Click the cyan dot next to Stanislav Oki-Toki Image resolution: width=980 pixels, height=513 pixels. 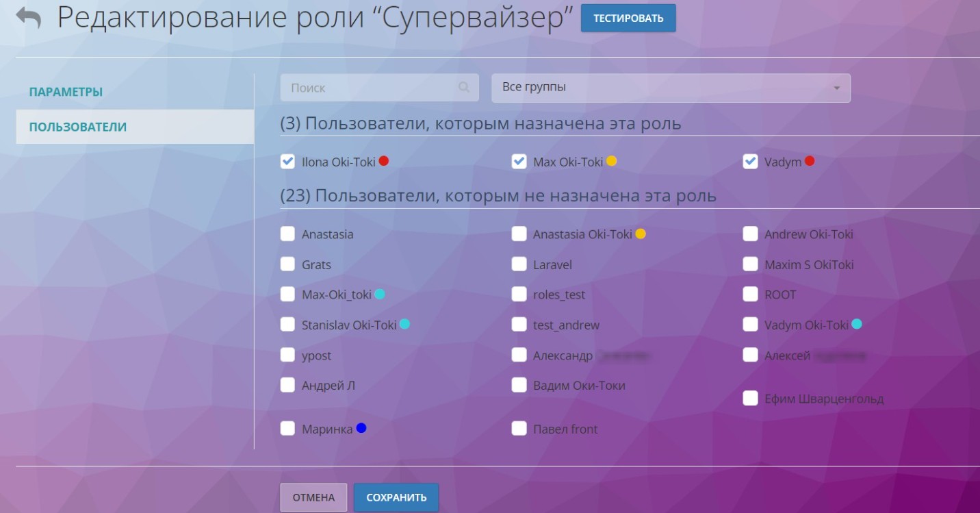pyautogui.click(x=404, y=324)
